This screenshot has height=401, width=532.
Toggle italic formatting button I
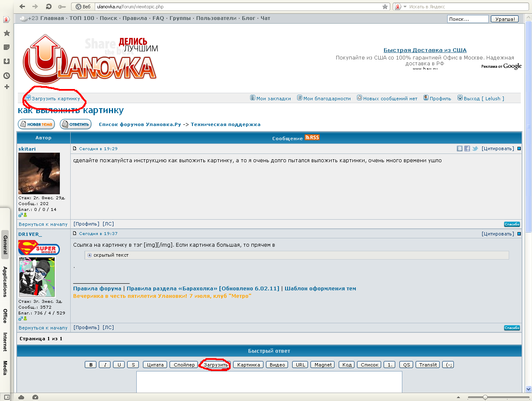pyautogui.click(x=105, y=365)
